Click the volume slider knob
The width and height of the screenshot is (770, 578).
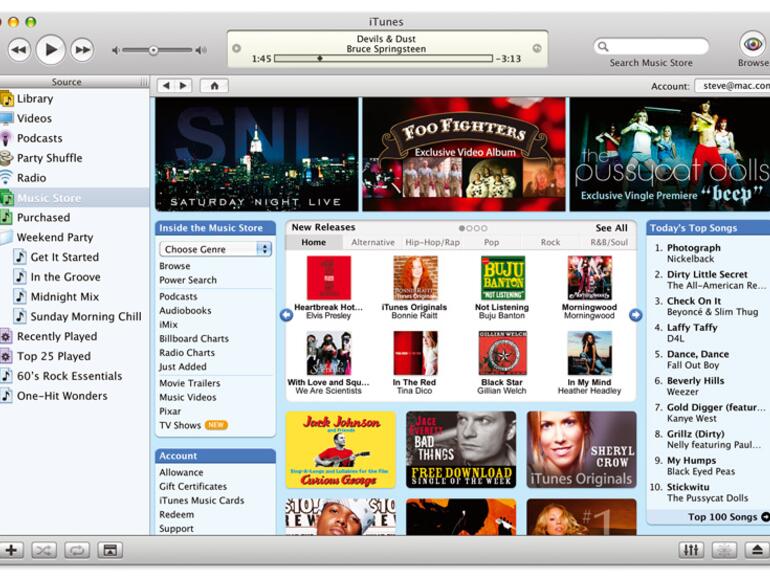click(x=154, y=50)
